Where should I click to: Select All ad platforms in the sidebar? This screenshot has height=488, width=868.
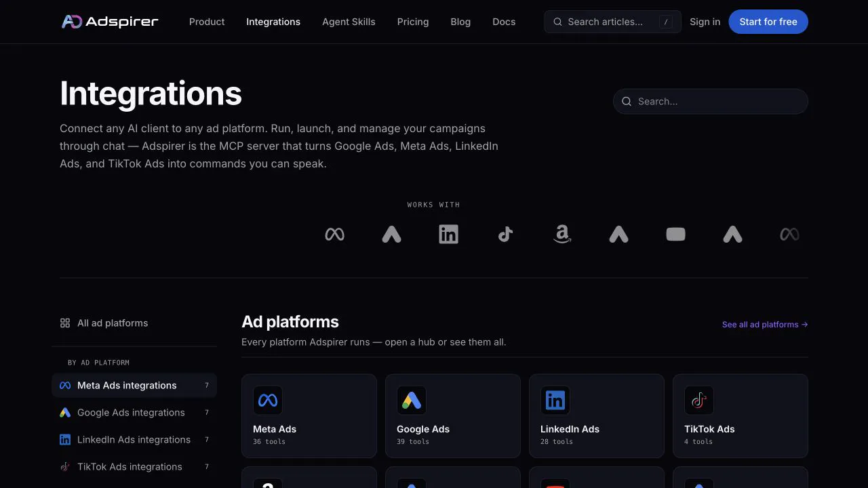[134, 323]
